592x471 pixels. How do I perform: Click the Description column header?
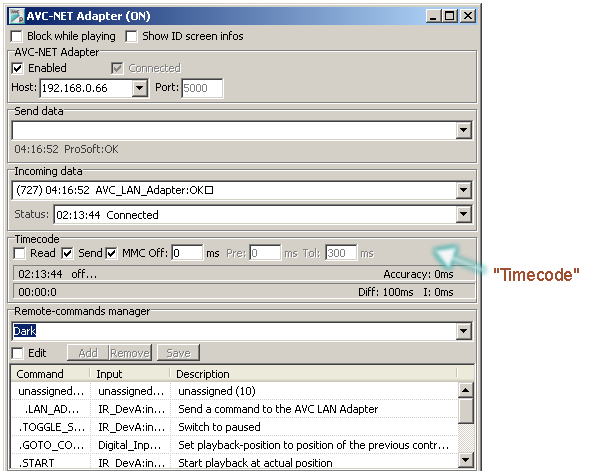[x=313, y=374]
